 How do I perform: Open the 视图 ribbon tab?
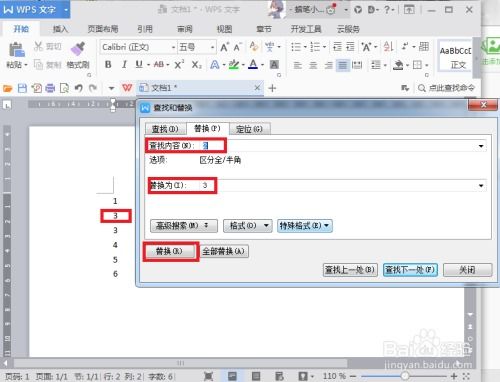tap(224, 29)
